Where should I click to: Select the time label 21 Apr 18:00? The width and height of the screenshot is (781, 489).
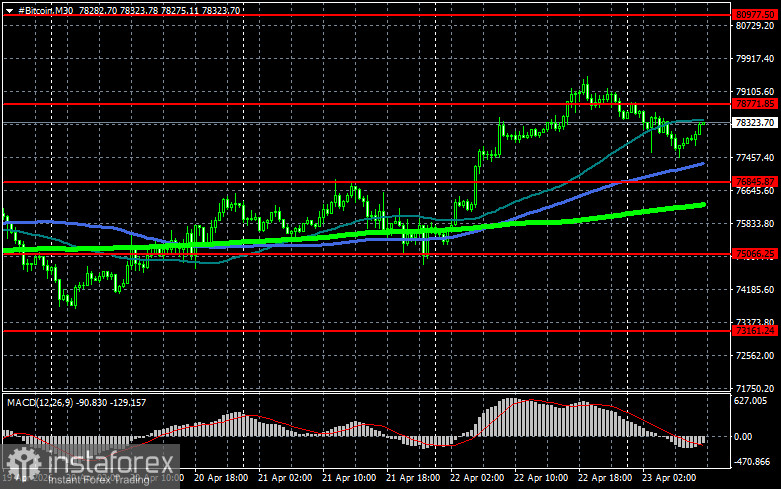[413, 478]
